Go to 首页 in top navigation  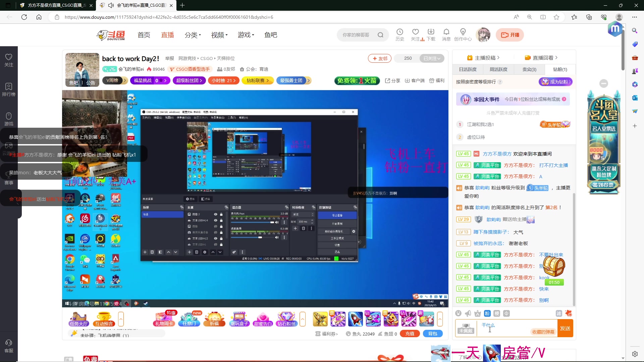coord(144,35)
